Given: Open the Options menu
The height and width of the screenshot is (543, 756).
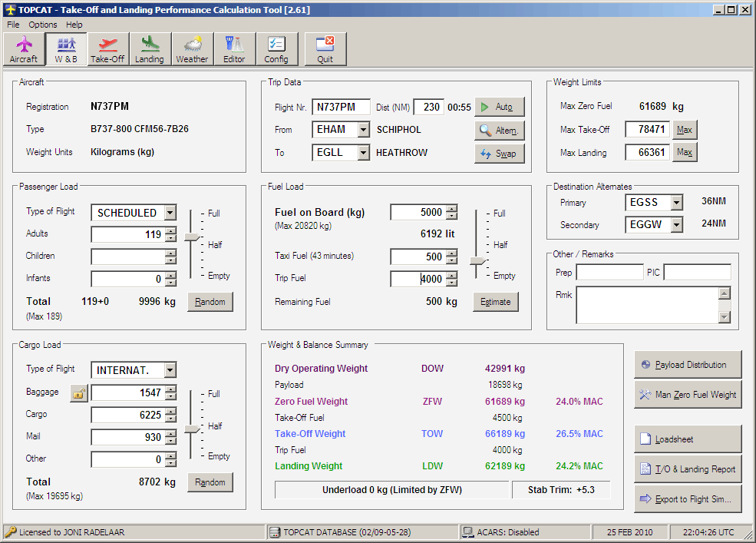Looking at the screenshot, I should pyautogui.click(x=43, y=25).
